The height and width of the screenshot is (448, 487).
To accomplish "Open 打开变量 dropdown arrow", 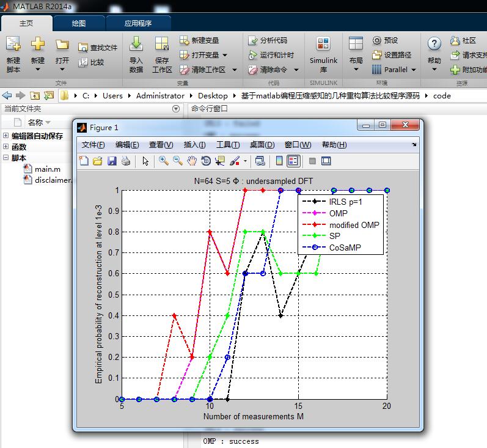I will (x=225, y=55).
